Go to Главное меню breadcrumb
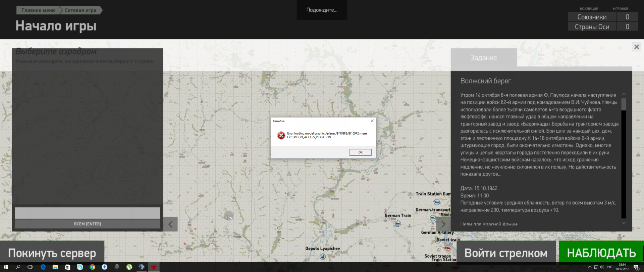The width and height of the screenshot is (644, 272). 38,10
